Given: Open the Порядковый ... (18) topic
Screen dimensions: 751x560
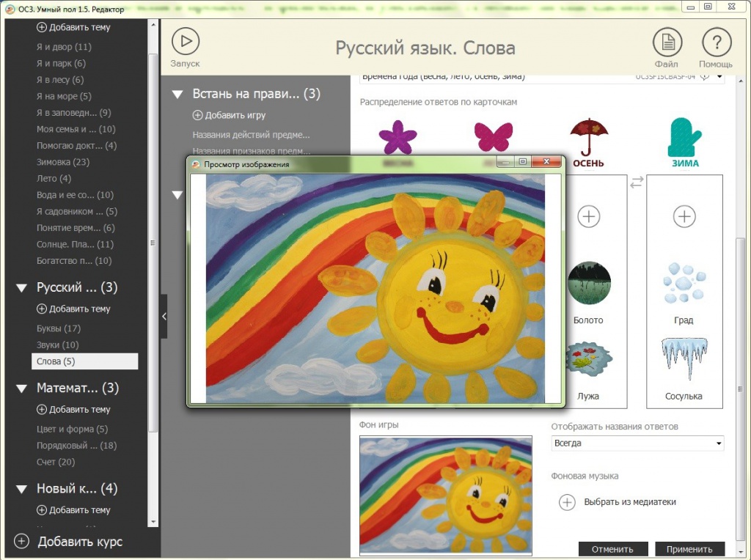Looking at the screenshot, I should point(76,446).
